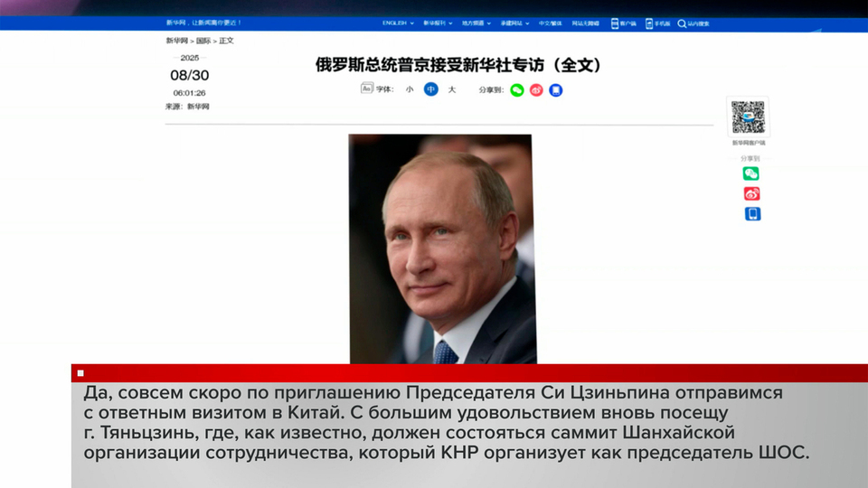Expand the ENGLISH language dropdown

click(x=398, y=23)
